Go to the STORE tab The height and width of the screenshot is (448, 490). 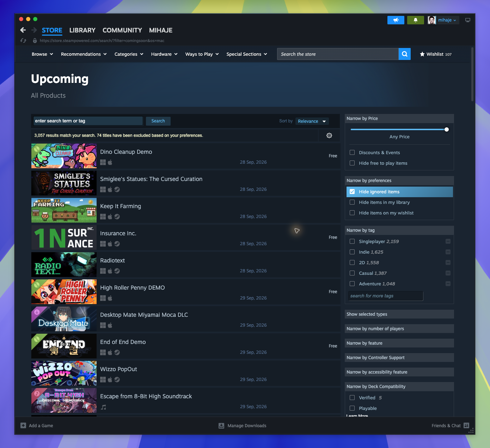pos(52,30)
